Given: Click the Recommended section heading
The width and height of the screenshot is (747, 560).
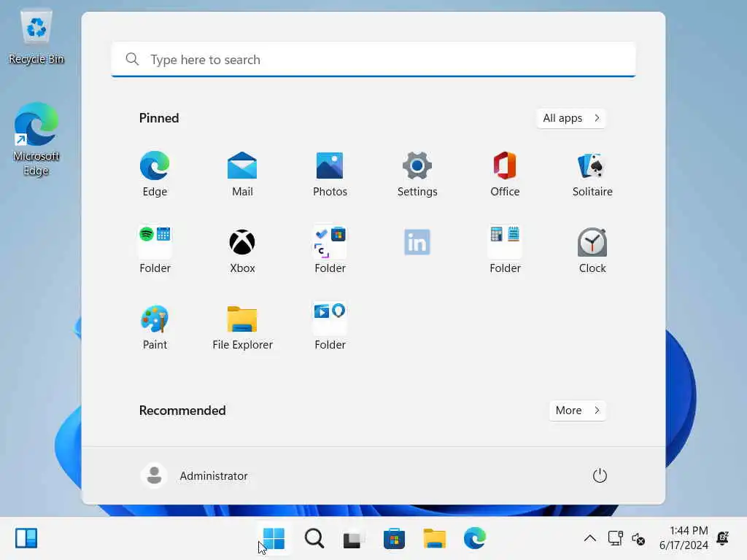Looking at the screenshot, I should (182, 411).
